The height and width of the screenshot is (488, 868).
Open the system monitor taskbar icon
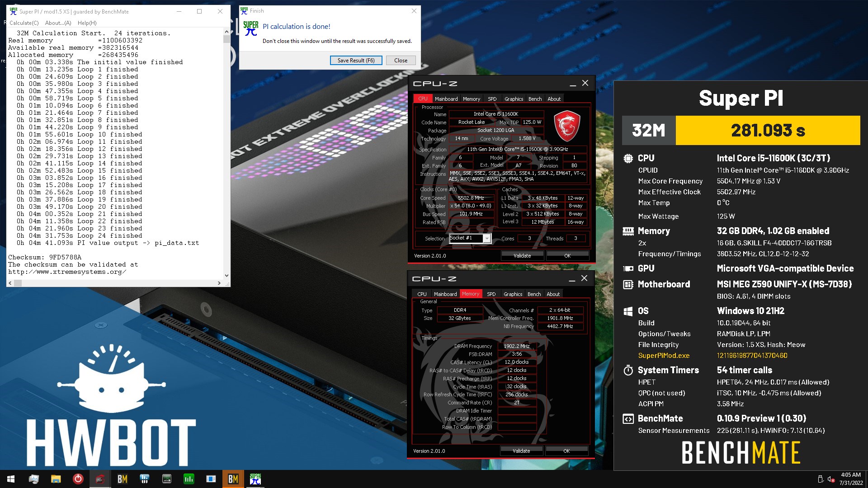[33, 479]
